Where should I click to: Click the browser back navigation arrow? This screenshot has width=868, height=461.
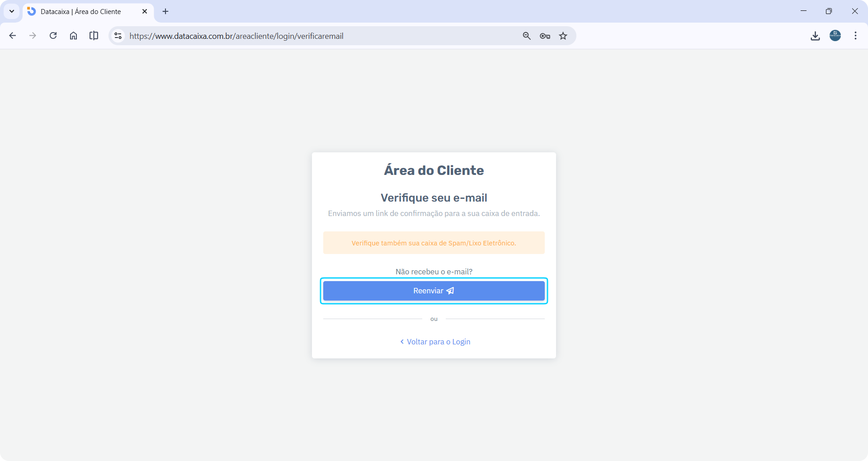tap(13, 36)
